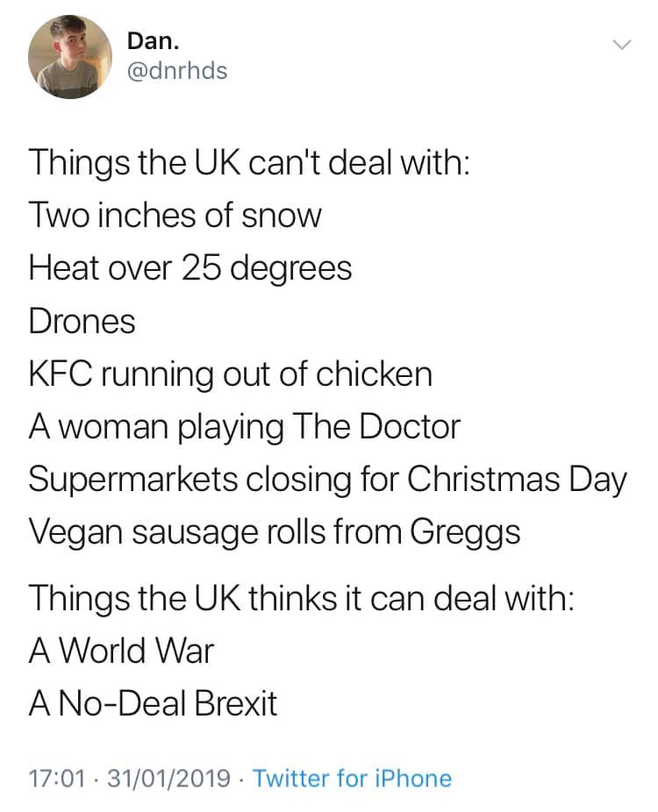Click the Vegan sausage rolls from Greggs line
This screenshot has width=658, height=812.
(x=275, y=532)
